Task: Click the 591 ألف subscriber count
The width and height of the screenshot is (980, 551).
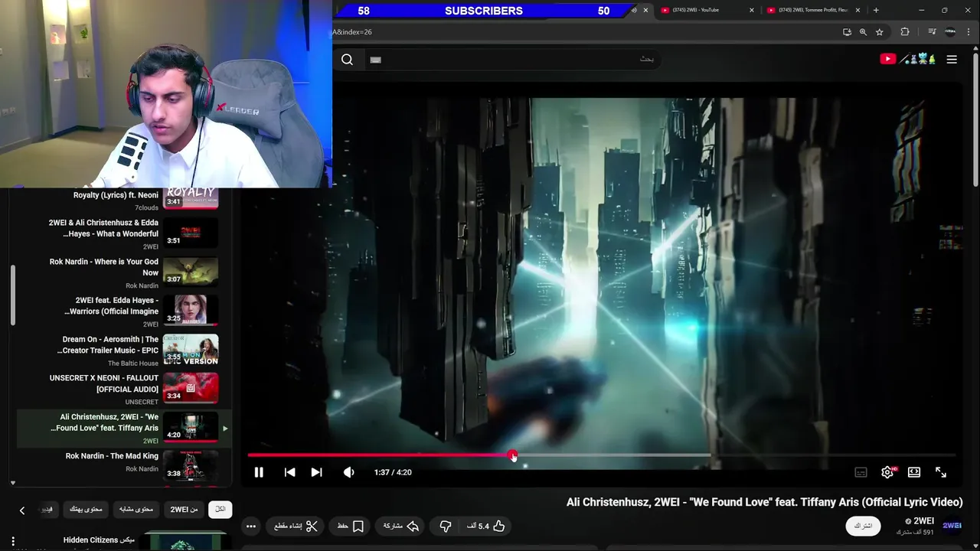Action: [915, 532]
